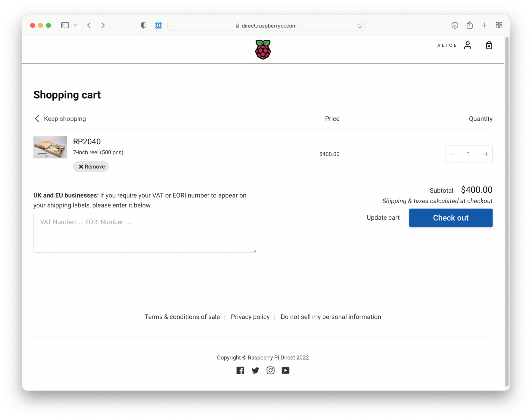Image resolution: width=532 pixels, height=420 pixels.
Task: Click the VAT and EORI number text area
Action: click(x=145, y=233)
